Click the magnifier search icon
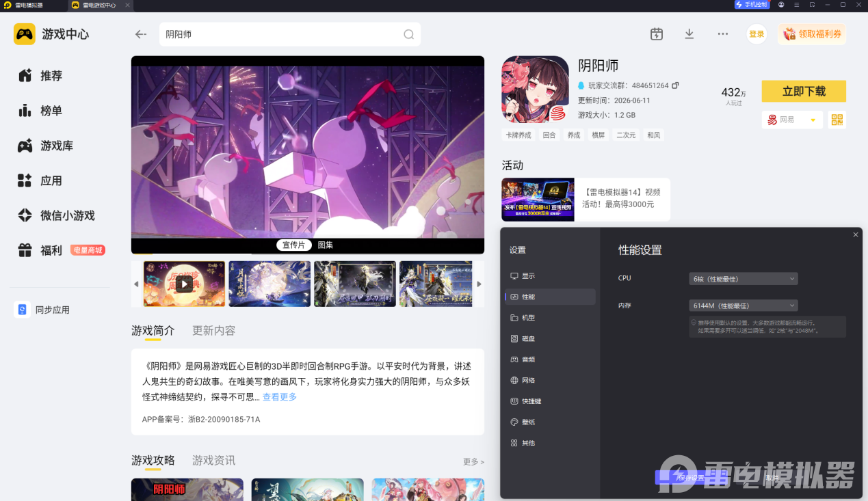 (408, 34)
